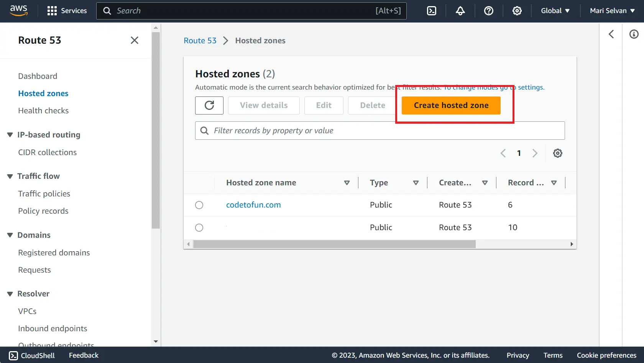The image size is (644, 363).
Task: Collapse the right help panel chevron
Action: [611, 34]
